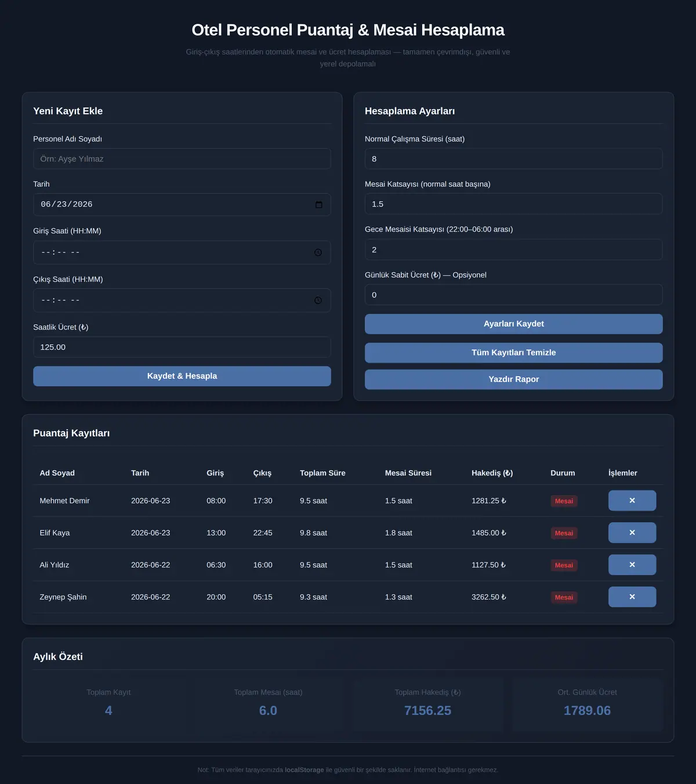Print the report via Yazdır Rapor
Image resolution: width=696 pixels, height=784 pixels.
[514, 380]
